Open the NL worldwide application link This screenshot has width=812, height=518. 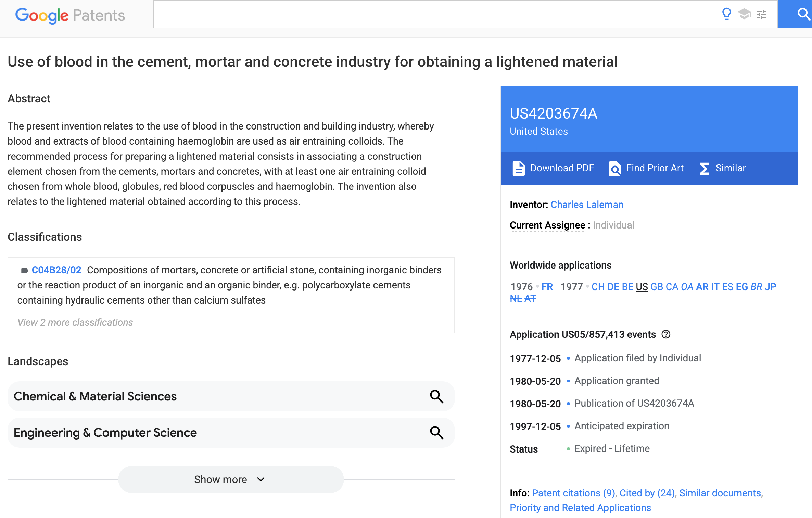point(516,298)
